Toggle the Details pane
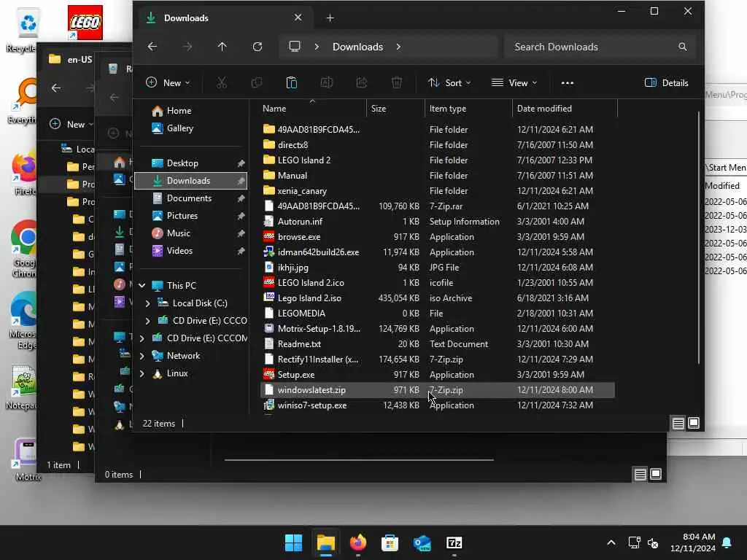The height and width of the screenshot is (560, 747). (x=667, y=83)
